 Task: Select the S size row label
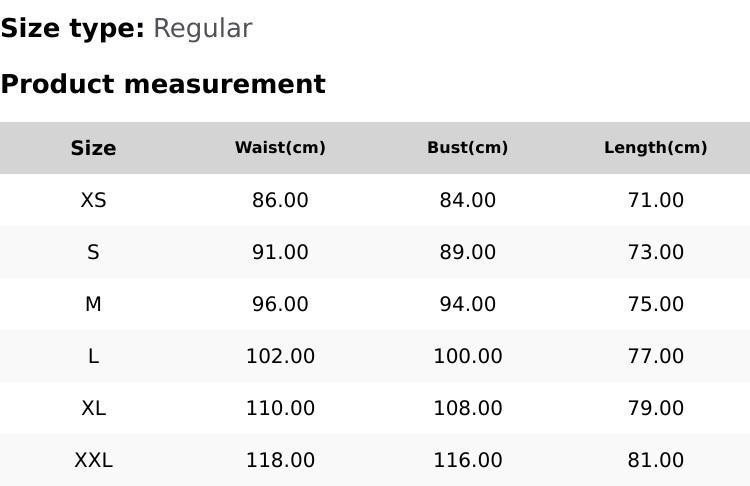[93, 252]
